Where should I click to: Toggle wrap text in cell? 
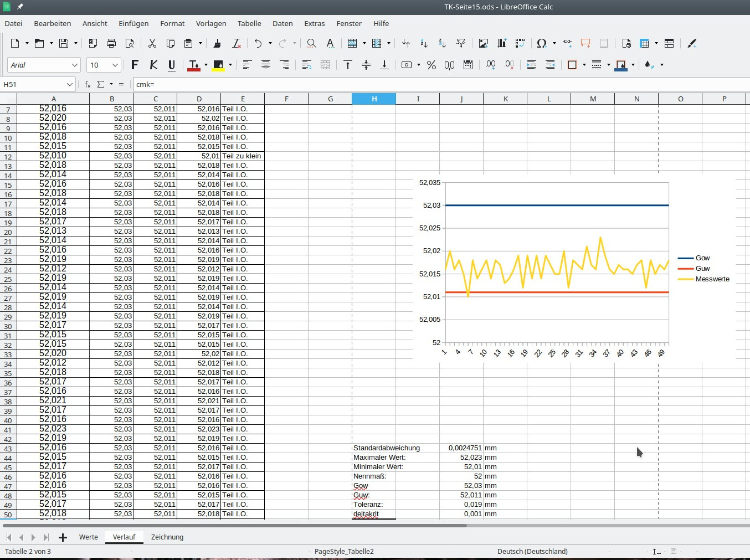click(x=307, y=65)
